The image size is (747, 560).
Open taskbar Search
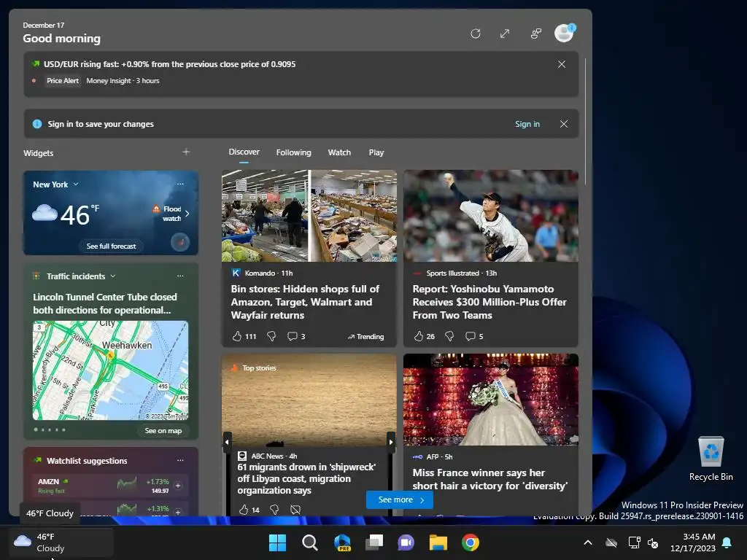click(x=309, y=542)
